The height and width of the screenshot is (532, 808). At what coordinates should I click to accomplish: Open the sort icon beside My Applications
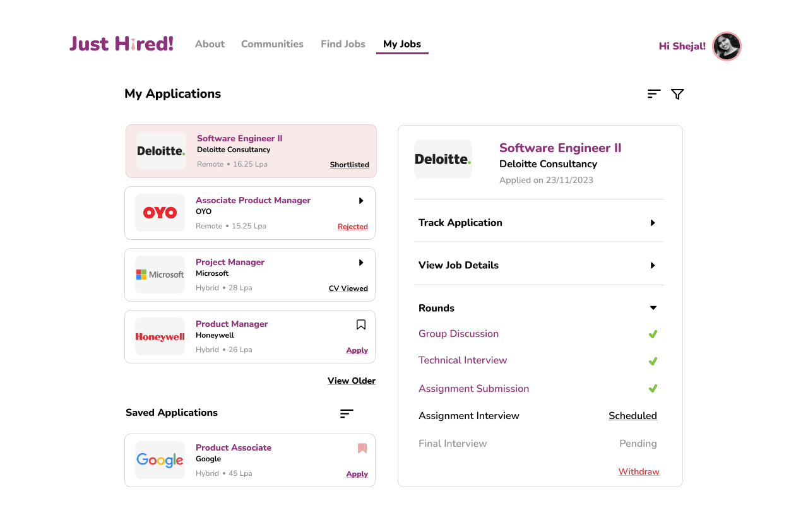pyautogui.click(x=654, y=94)
